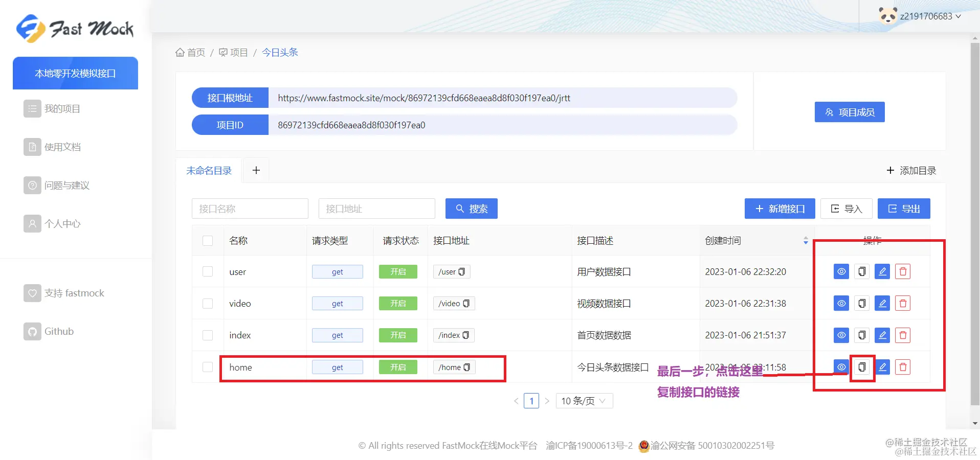This screenshot has height=460, width=980.
Task: Preview the index interface with eye icon
Action: point(841,335)
